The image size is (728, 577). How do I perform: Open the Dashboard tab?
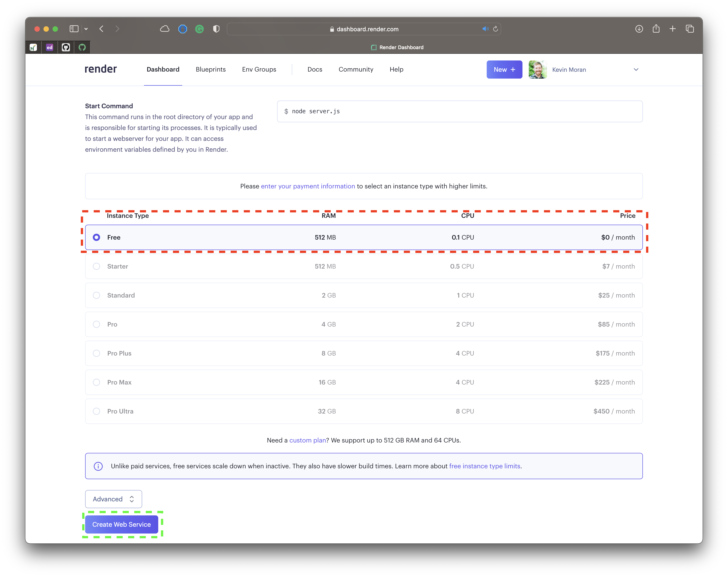coord(163,69)
